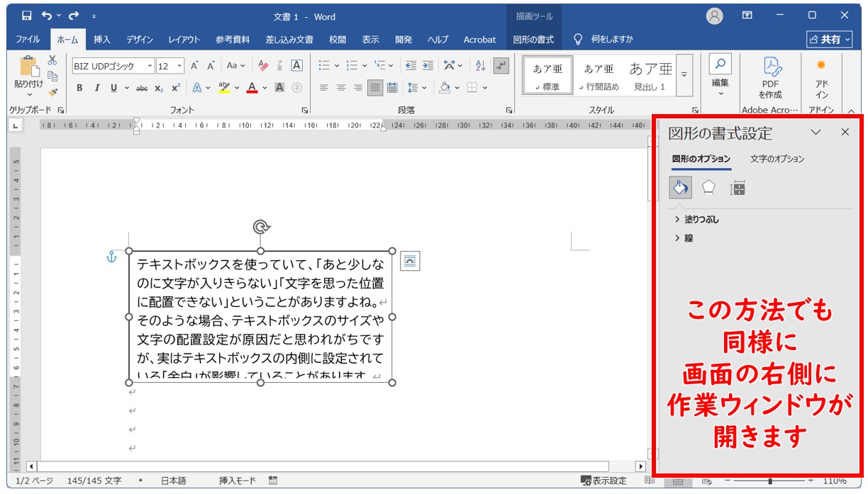Apply character border icon
Screen dimensions: 868x494
coord(296,66)
